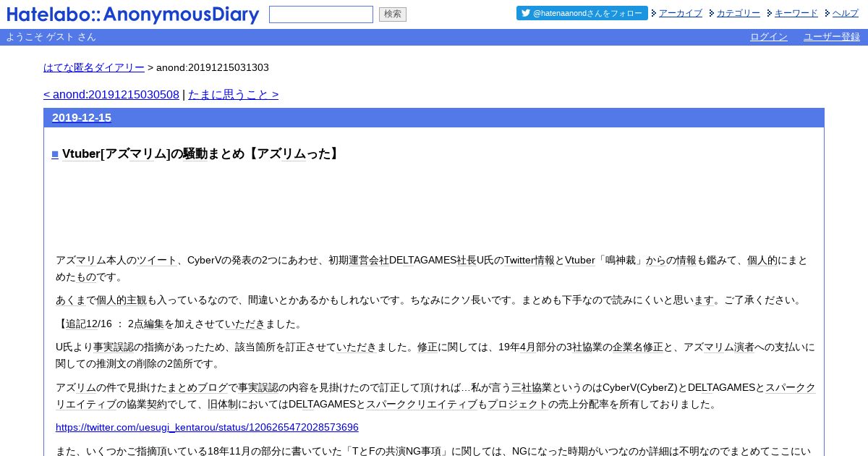Click the ユーザー登録 user registration link
Image resolution: width=868 pixels, height=456 pixels.
(x=832, y=37)
